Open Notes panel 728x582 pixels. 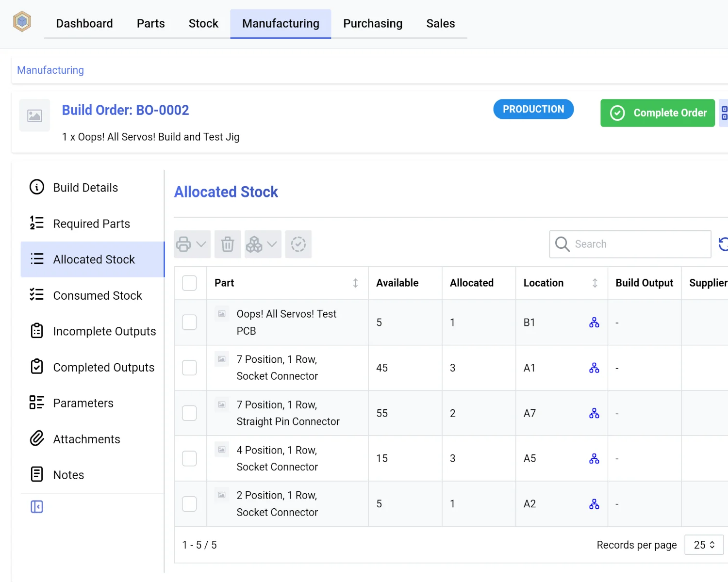coord(92,475)
